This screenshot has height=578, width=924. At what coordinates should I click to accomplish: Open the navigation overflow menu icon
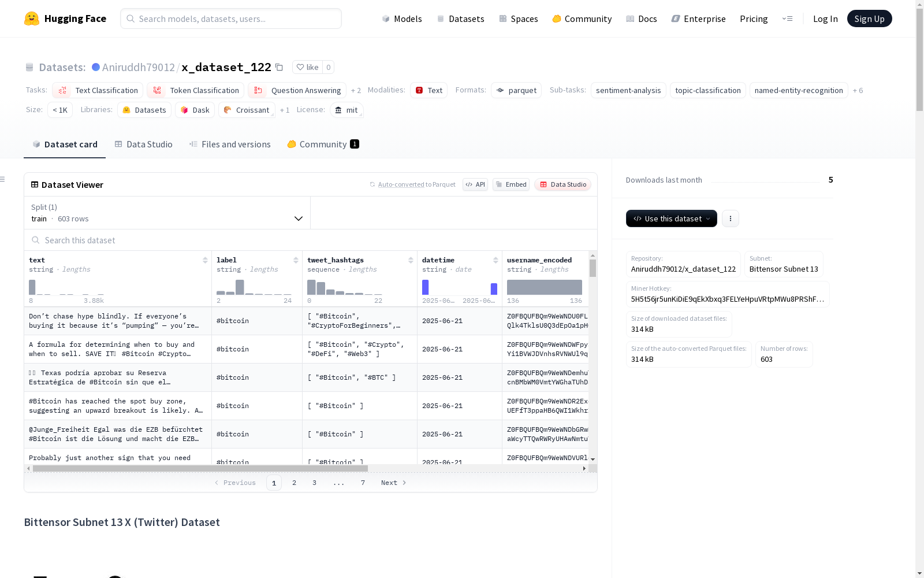(x=787, y=18)
